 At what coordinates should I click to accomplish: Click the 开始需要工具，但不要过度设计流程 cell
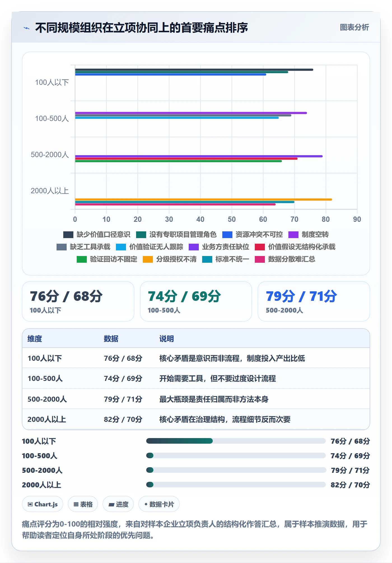click(218, 378)
